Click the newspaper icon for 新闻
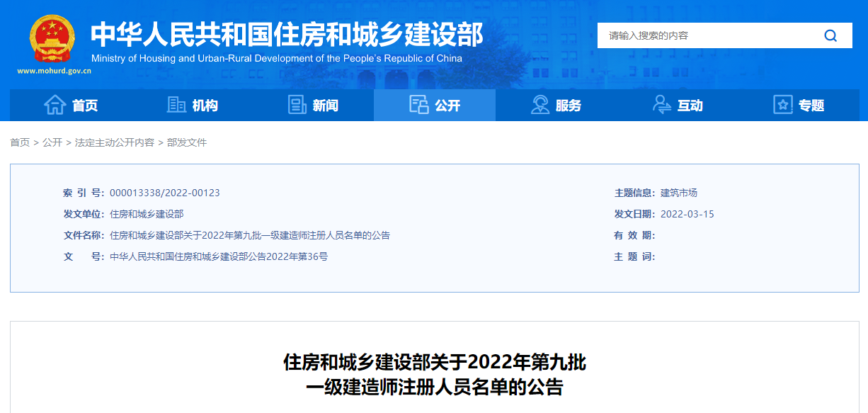The width and height of the screenshot is (868, 413). [297, 105]
